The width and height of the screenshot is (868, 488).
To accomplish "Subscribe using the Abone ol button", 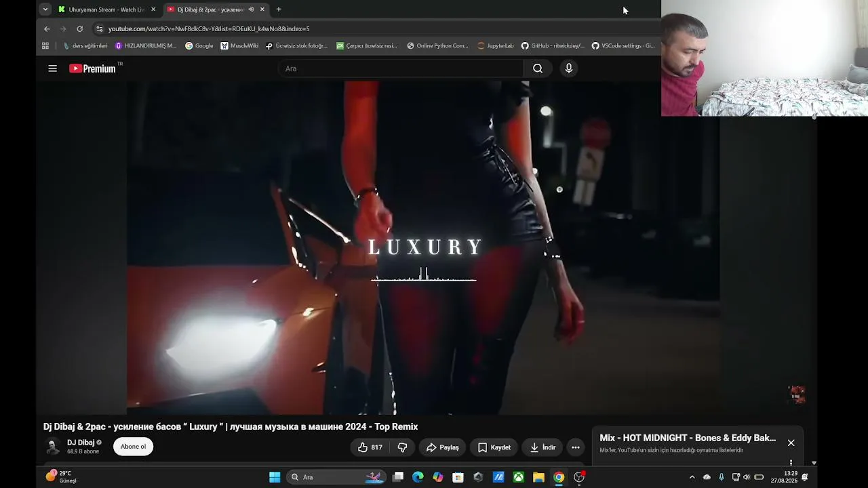I will (x=133, y=447).
